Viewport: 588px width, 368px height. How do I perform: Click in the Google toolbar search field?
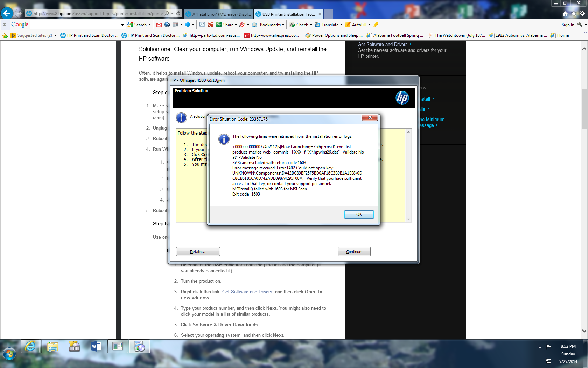click(x=75, y=25)
